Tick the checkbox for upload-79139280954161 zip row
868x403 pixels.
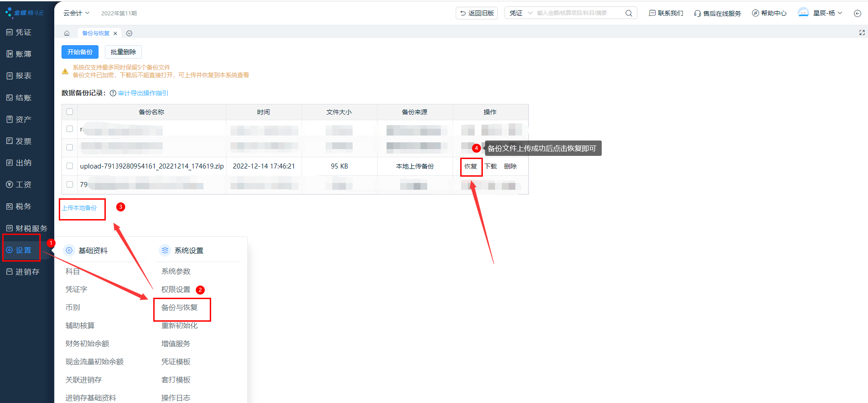[x=70, y=166]
